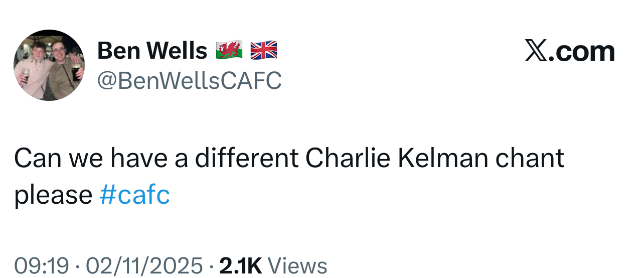Click the Wales flag emoji
The height and width of the screenshot is (278, 644).
pos(229,50)
